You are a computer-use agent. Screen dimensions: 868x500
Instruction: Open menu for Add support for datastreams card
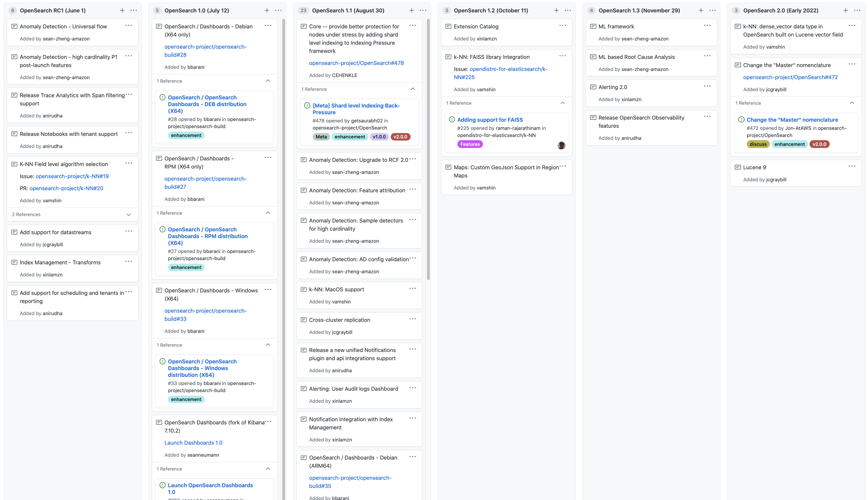[x=129, y=231]
